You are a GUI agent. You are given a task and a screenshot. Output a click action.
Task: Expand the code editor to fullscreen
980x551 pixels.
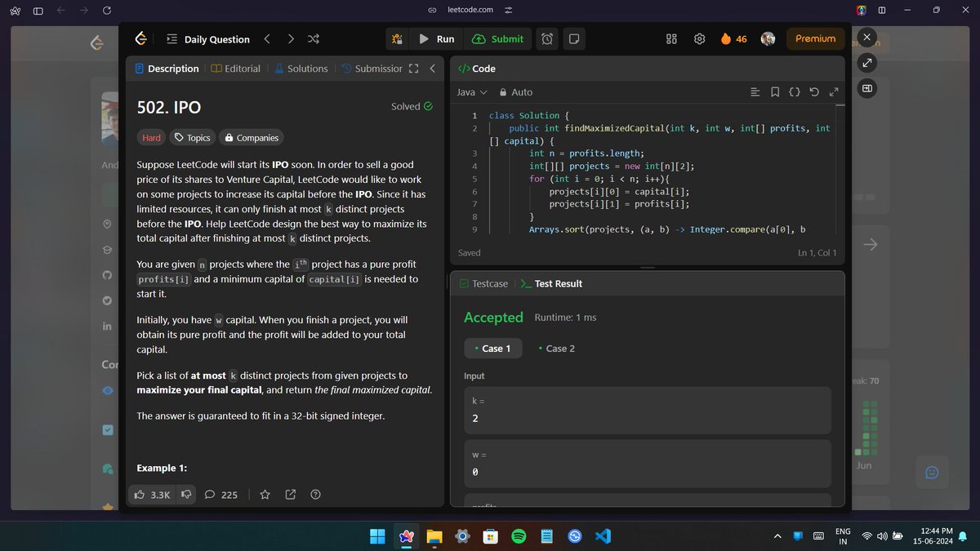click(834, 92)
